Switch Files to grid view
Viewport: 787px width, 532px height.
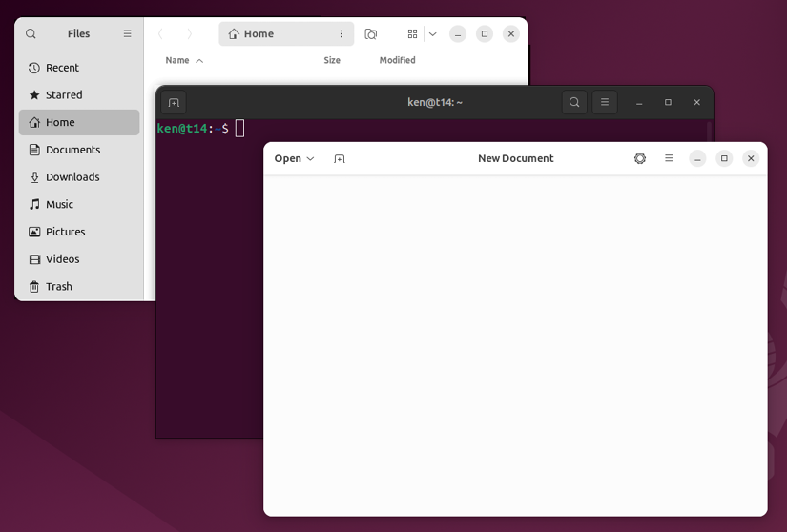[x=412, y=33]
